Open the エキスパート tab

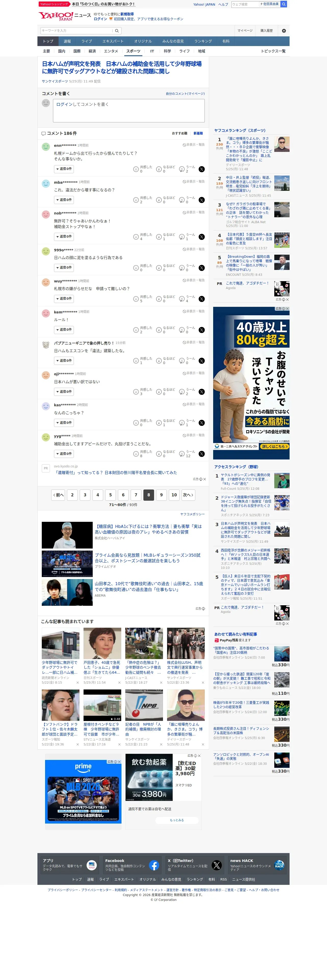coord(113,41)
